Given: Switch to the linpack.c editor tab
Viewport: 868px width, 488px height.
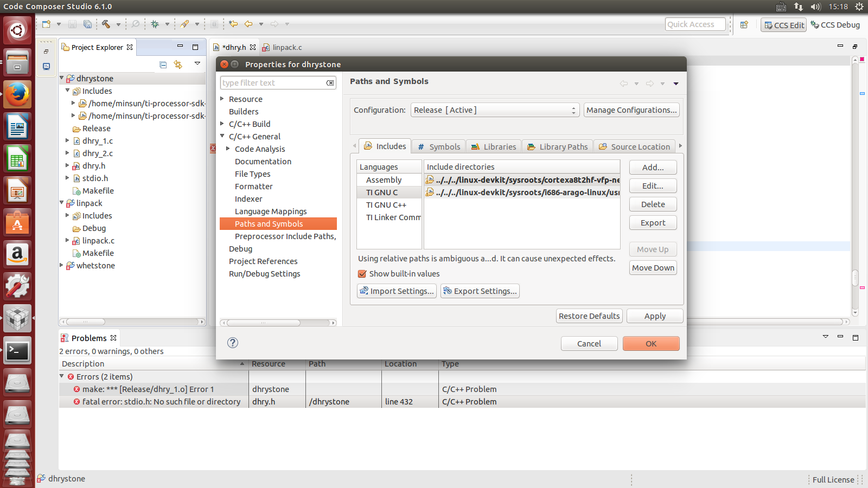Looking at the screenshot, I should click(282, 47).
